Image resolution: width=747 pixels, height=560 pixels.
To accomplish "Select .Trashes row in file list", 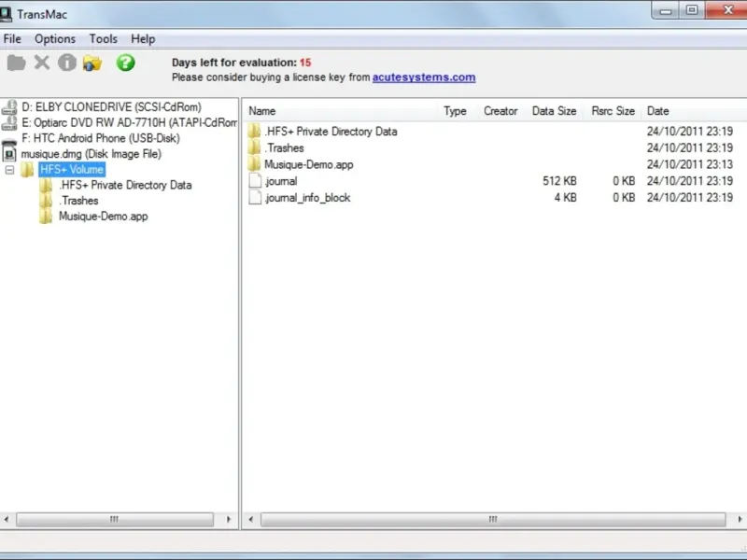I will (x=285, y=148).
